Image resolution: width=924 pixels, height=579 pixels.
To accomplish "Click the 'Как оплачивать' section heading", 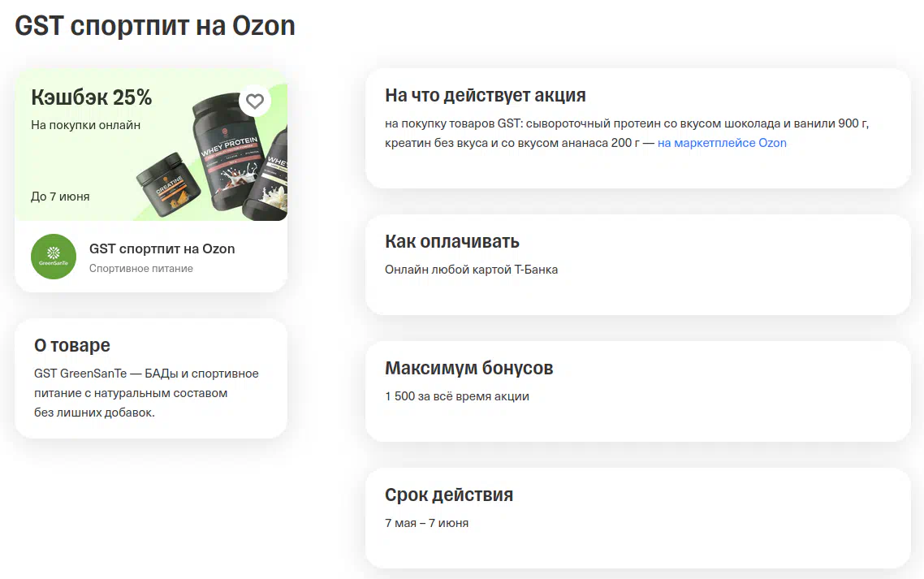I will tap(451, 241).
